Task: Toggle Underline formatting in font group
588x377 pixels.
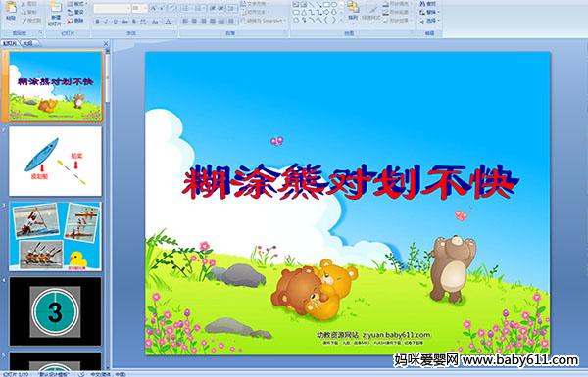Action: pyautogui.click(x=115, y=22)
